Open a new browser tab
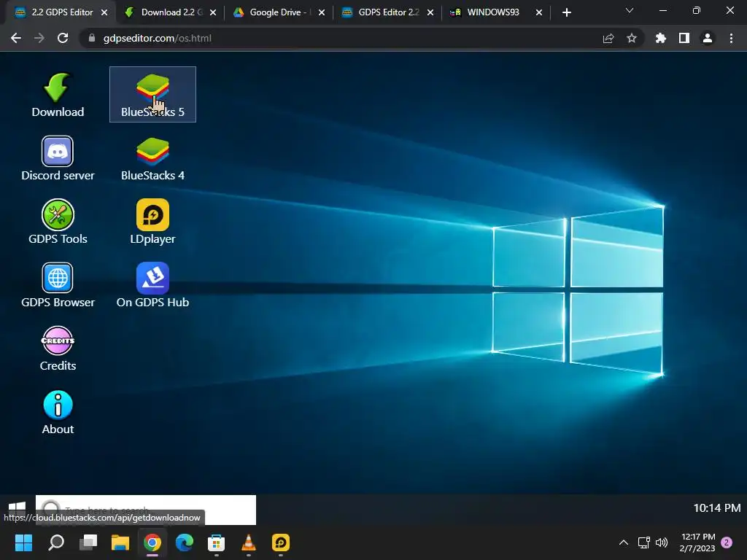This screenshot has width=747, height=560. pos(566,12)
